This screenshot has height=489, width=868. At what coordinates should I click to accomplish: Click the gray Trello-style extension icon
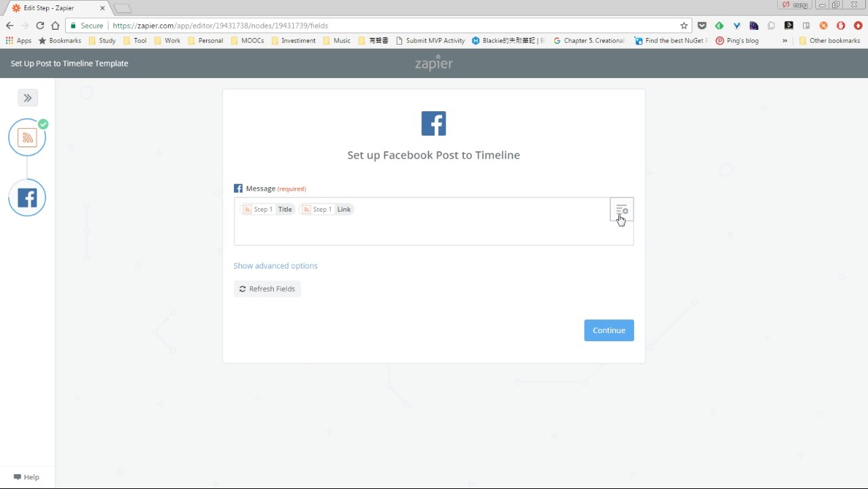[x=806, y=26]
